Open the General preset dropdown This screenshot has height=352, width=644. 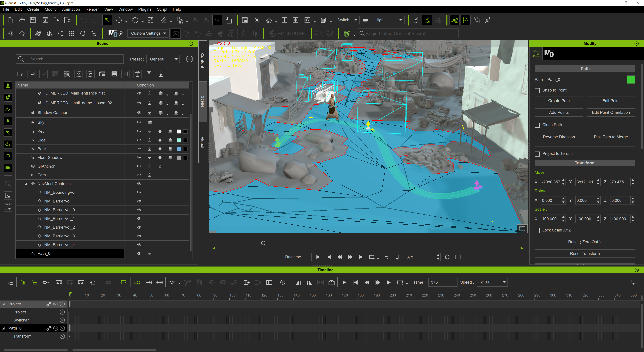163,59
